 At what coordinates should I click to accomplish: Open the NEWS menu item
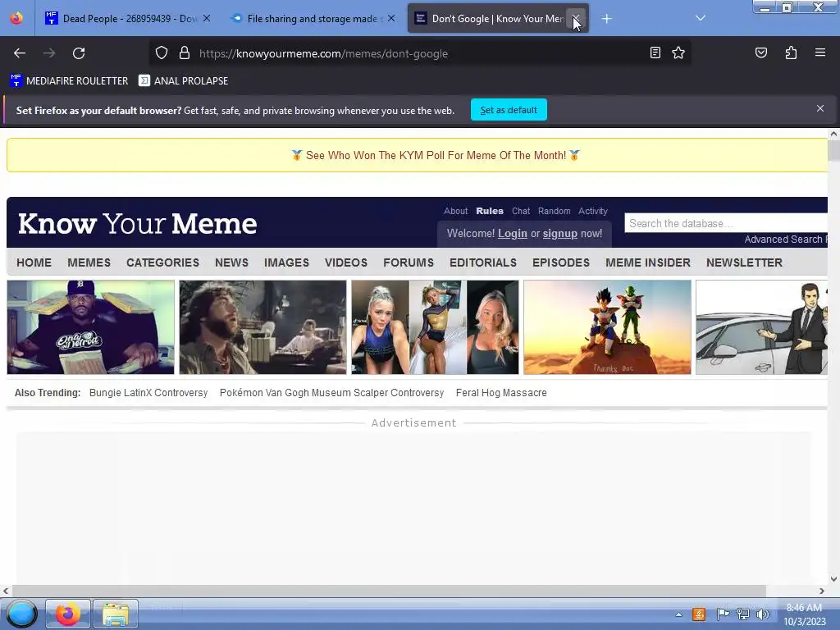(x=231, y=262)
